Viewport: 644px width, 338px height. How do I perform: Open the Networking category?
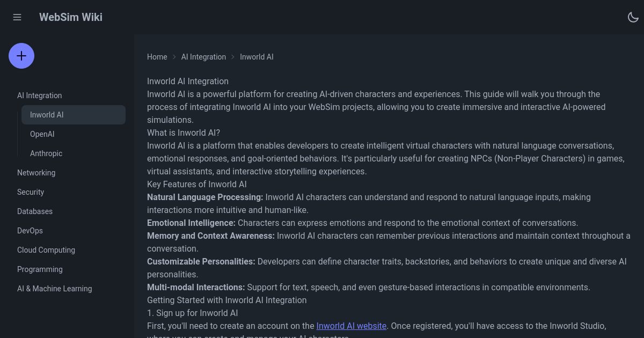click(36, 173)
